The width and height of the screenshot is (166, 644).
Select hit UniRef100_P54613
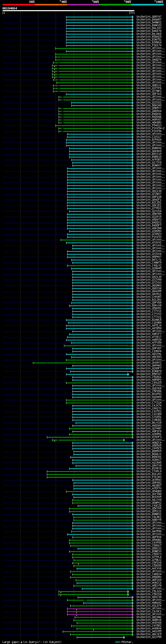point(149,126)
